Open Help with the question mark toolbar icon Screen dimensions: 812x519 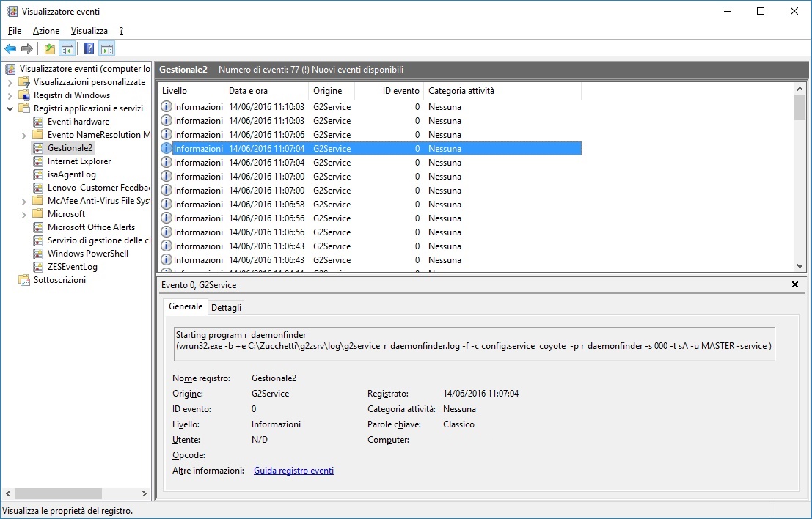point(89,48)
